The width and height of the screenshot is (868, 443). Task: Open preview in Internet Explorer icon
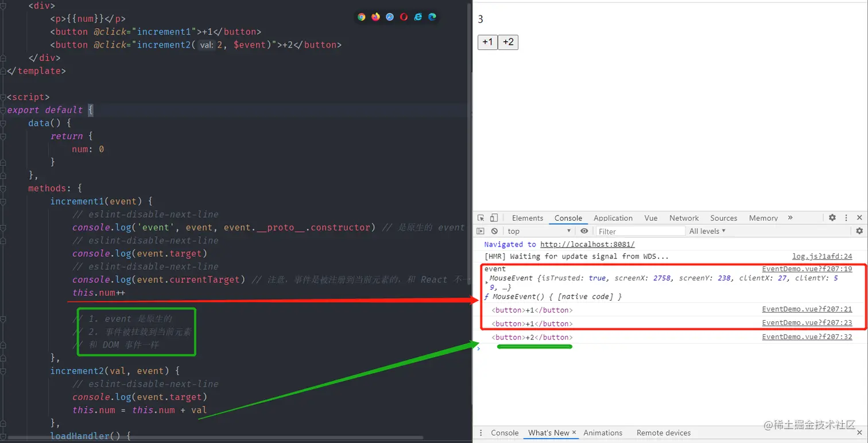click(x=418, y=17)
